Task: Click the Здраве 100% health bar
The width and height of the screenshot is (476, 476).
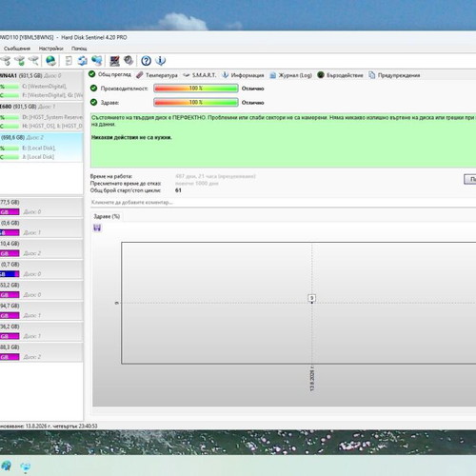Action: coord(196,102)
